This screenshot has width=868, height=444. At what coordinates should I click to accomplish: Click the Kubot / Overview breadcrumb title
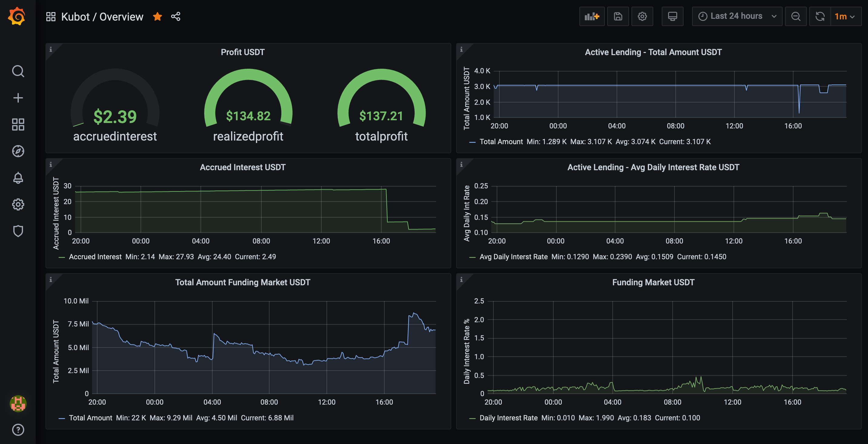102,17
